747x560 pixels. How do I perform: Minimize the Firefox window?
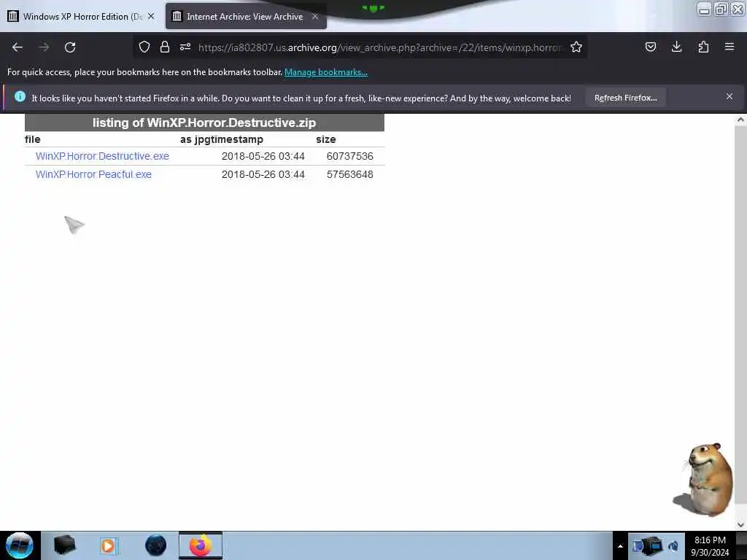coord(704,9)
